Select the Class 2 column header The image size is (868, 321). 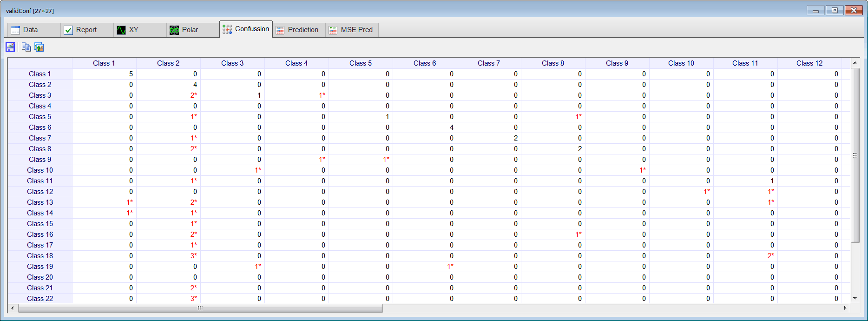pyautogui.click(x=168, y=63)
